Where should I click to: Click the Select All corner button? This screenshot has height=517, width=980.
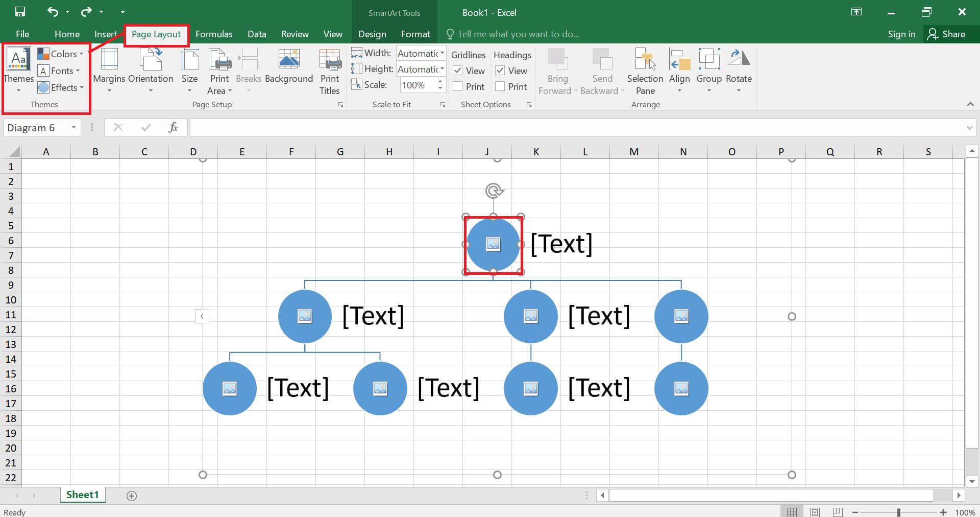click(x=14, y=152)
